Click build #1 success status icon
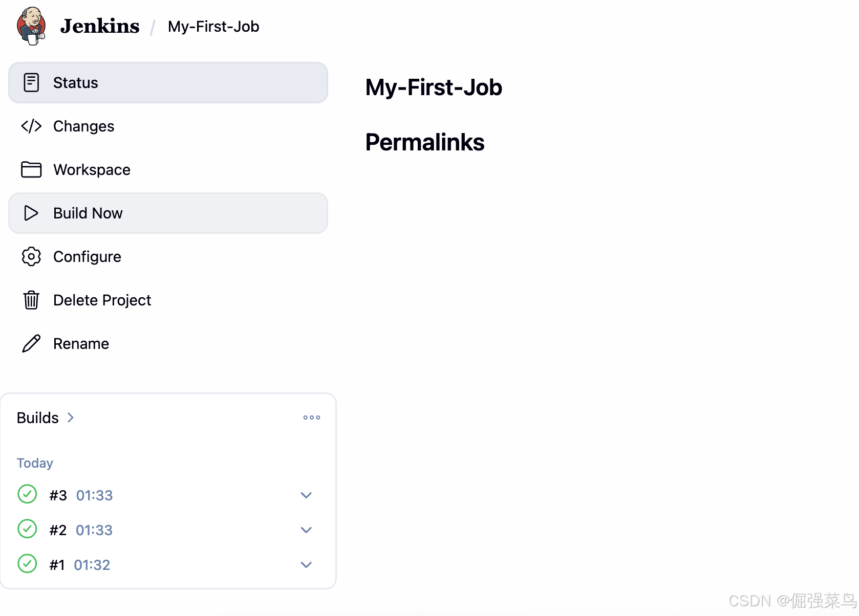 [27, 564]
